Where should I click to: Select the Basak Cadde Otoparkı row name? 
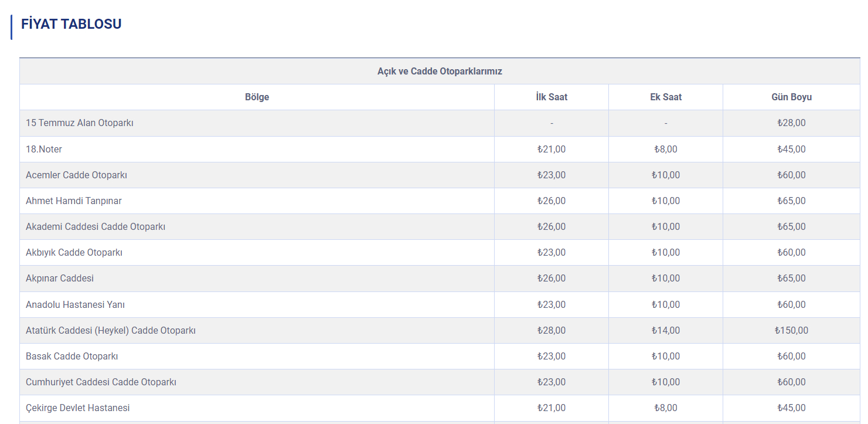click(x=72, y=356)
